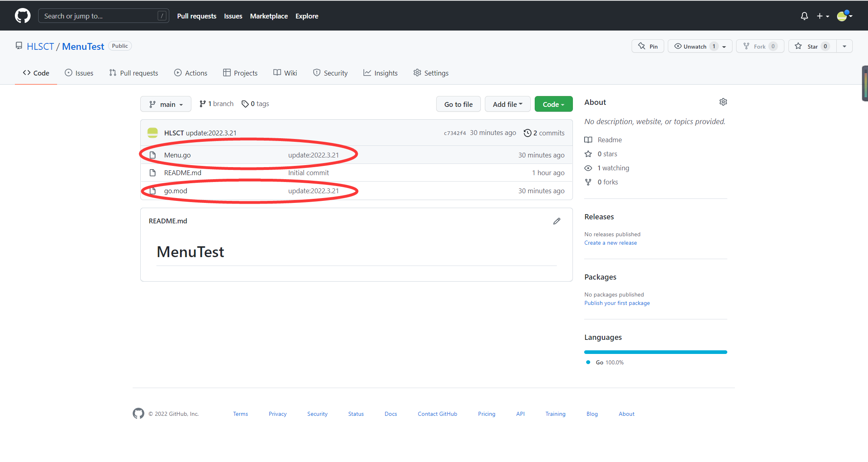Image resolution: width=868 pixels, height=462 pixels.
Task: Open the footer Contact GitHub link
Action: [x=437, y=414]
